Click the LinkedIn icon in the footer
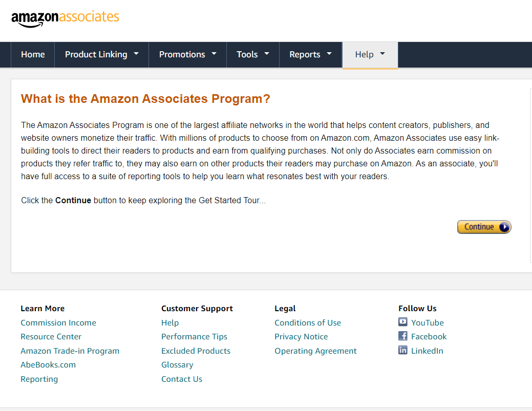Screen dimensions: 532x411 [x=403, y=350]
